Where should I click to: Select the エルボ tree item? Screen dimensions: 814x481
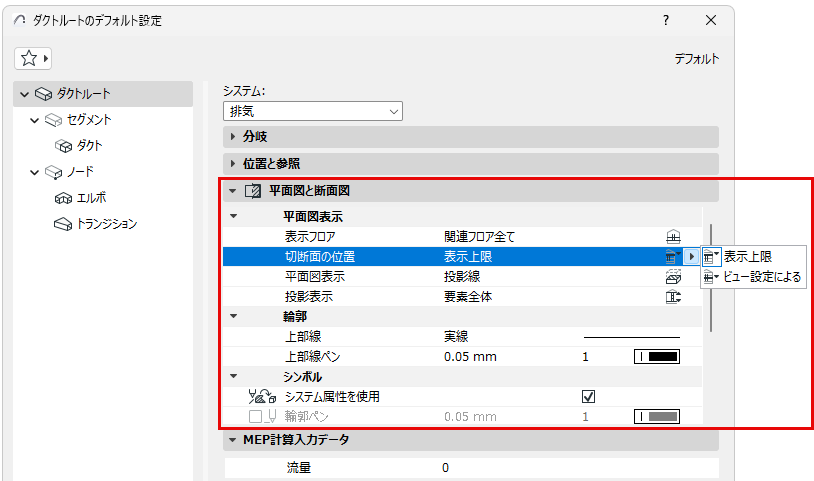point(91,198)
